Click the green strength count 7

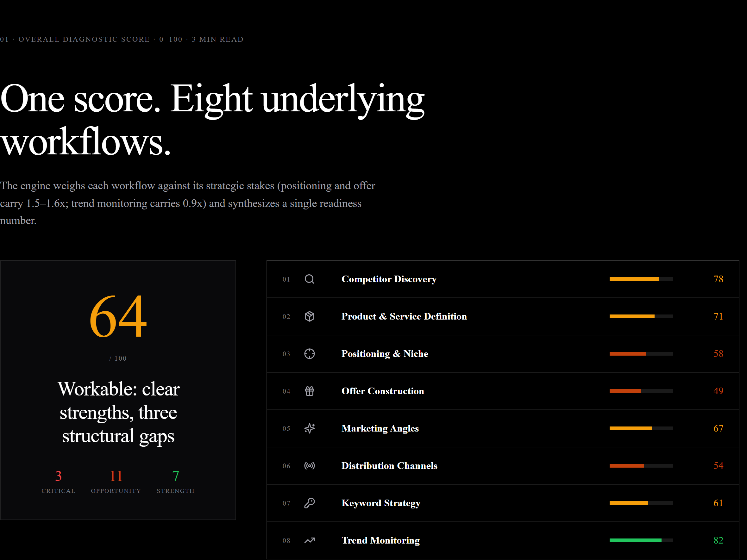[x=176, y=476]
